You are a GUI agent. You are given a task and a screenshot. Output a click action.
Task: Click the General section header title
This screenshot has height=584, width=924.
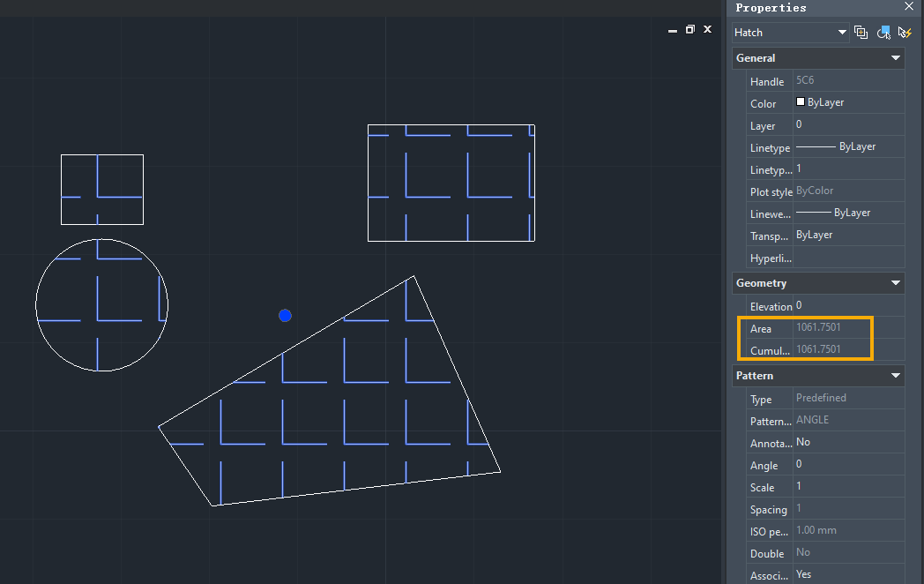[x=756, y=58]
